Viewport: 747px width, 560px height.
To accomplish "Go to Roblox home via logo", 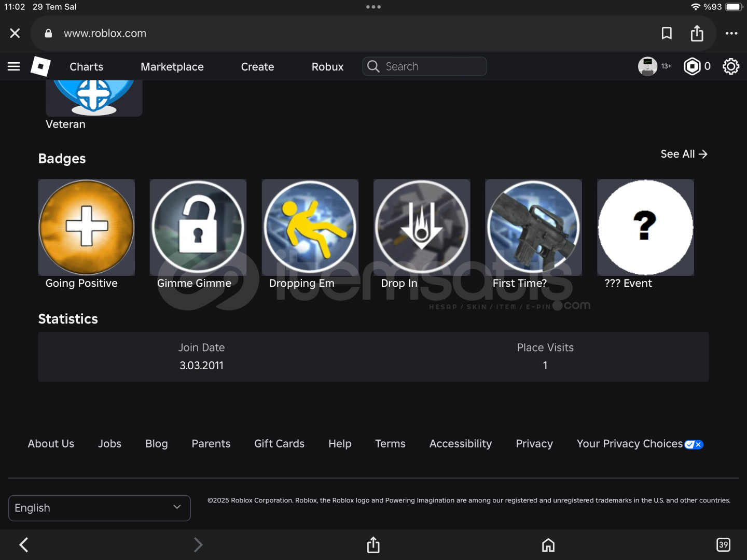I will click(x=40, y=66).
